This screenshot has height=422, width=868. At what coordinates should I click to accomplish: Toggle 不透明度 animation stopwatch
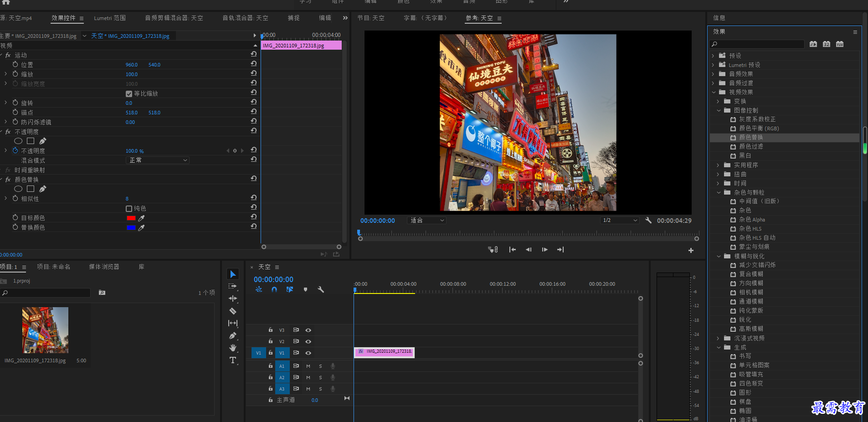pyautogui.click(x=15, y=150)
